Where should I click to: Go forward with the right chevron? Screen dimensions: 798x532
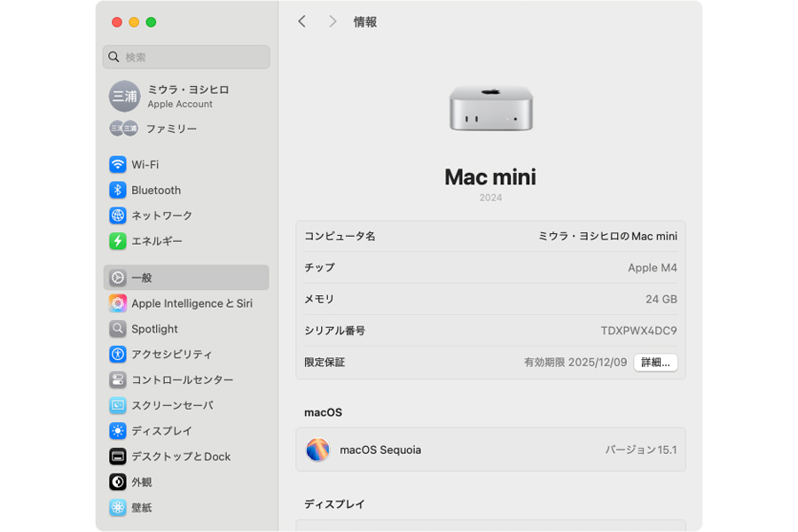pyautogui.click(x=332, y=21)
